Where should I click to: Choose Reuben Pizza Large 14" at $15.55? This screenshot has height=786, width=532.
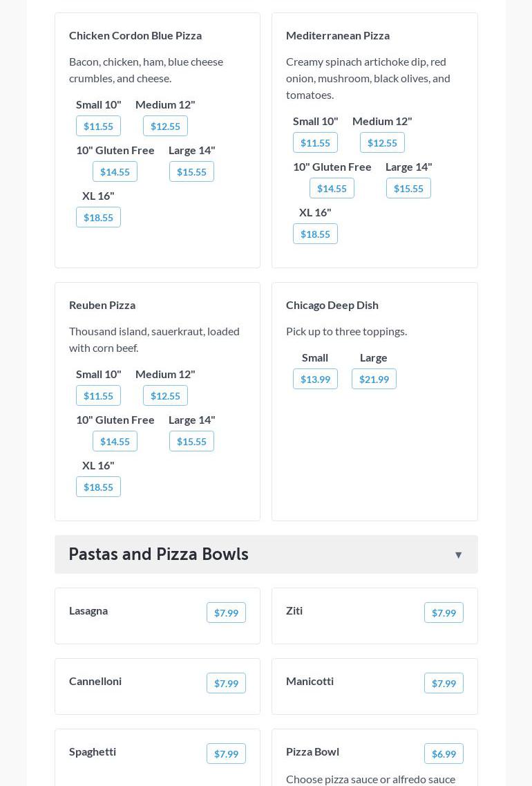[x=191, y=442]
